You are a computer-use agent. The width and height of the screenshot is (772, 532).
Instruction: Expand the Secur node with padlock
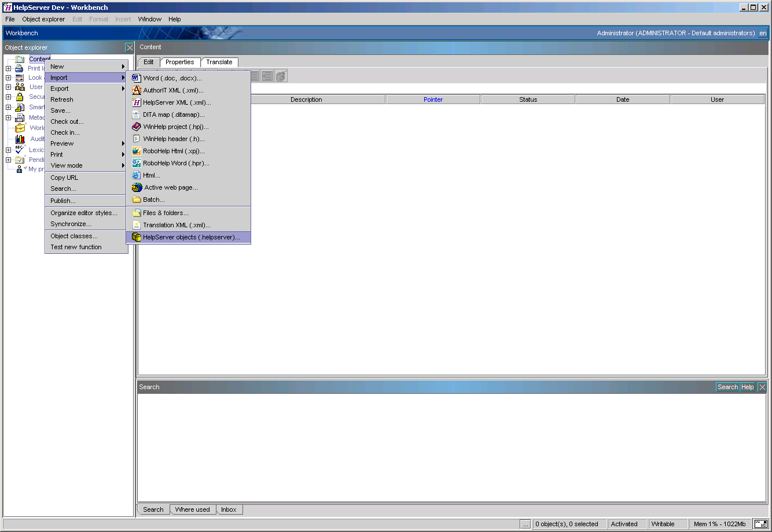(x=8, y=97)
